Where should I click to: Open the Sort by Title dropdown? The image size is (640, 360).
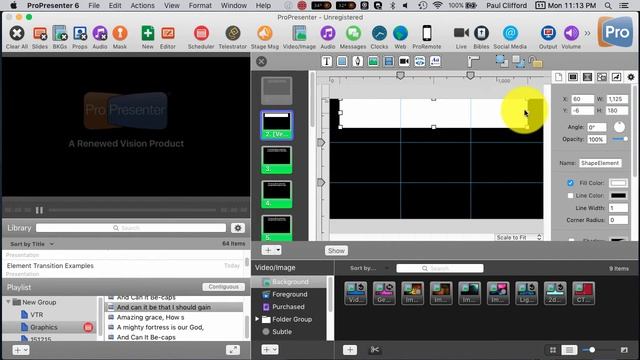click(x=32, y=244)
